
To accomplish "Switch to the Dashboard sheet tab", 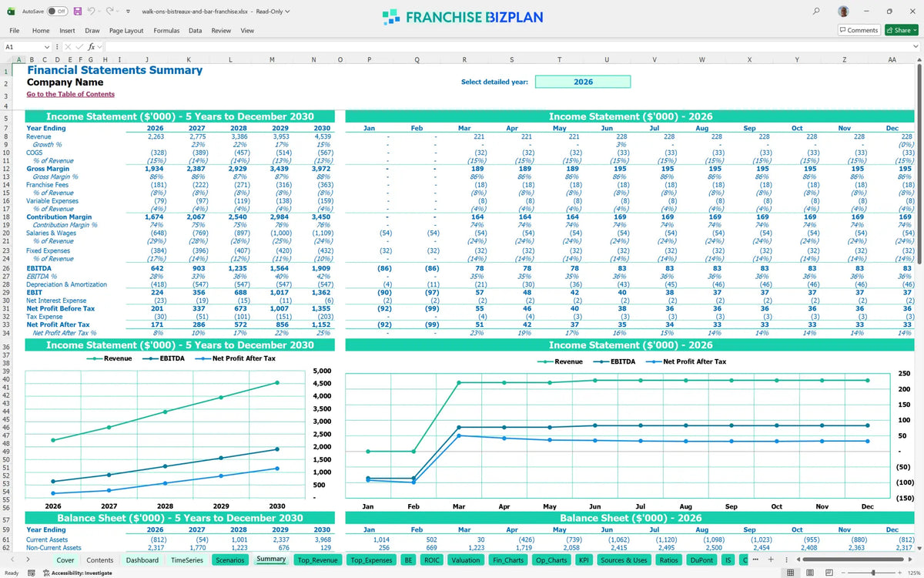I will click(x=142, y=560).
